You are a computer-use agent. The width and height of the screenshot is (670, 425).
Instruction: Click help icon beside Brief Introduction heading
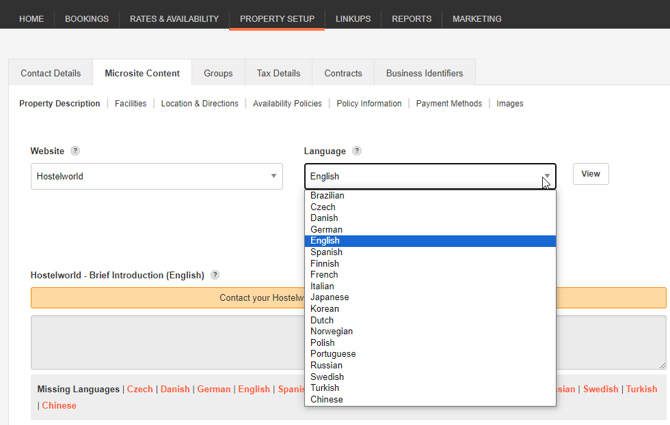click(215, 275)
